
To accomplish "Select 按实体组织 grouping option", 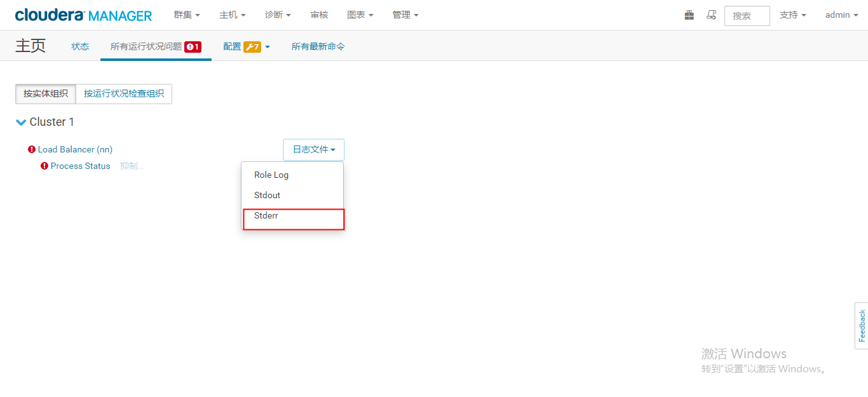I will tap(46, 93).
